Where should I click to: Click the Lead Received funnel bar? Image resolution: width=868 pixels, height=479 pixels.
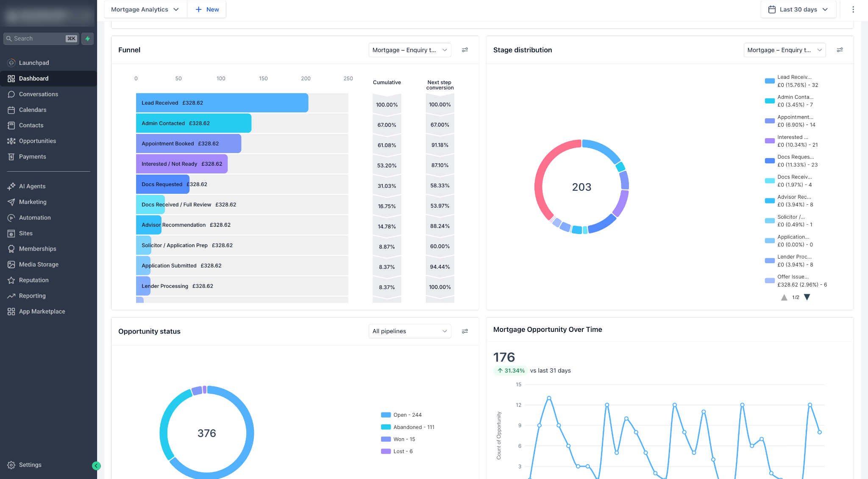point(222,103)
